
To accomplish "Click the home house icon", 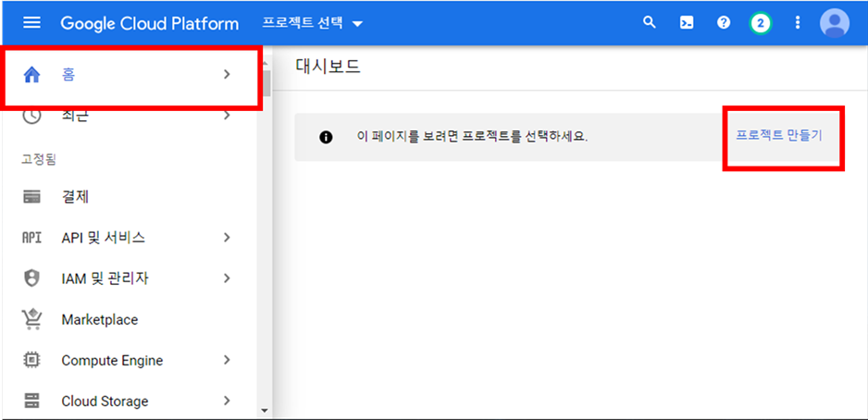I will point(32,75).
